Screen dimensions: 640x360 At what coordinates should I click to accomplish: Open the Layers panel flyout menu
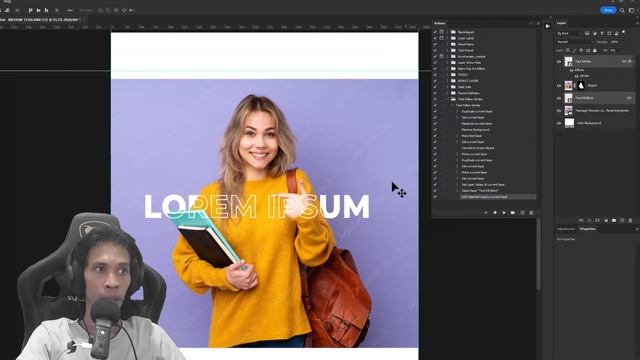pos(637,23)
